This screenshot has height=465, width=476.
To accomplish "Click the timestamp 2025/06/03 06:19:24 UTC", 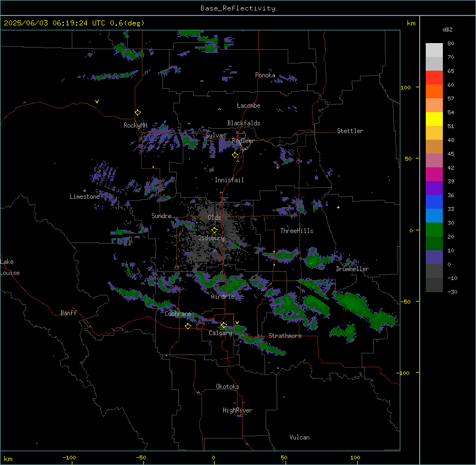I will coord(55,23).
